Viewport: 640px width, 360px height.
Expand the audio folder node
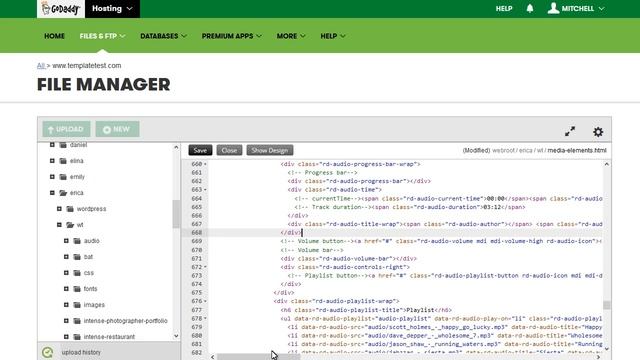(66, 241)
